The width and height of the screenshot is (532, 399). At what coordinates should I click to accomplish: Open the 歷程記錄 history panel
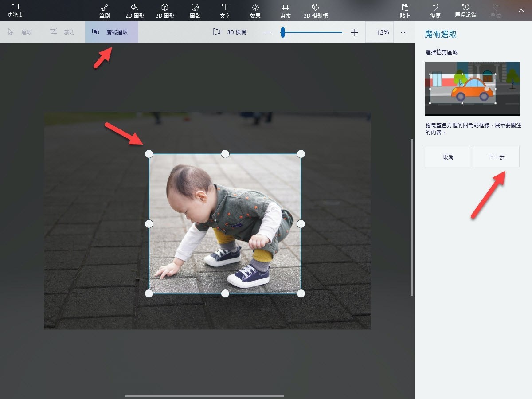pyautogui.click(x=465, y=11)
